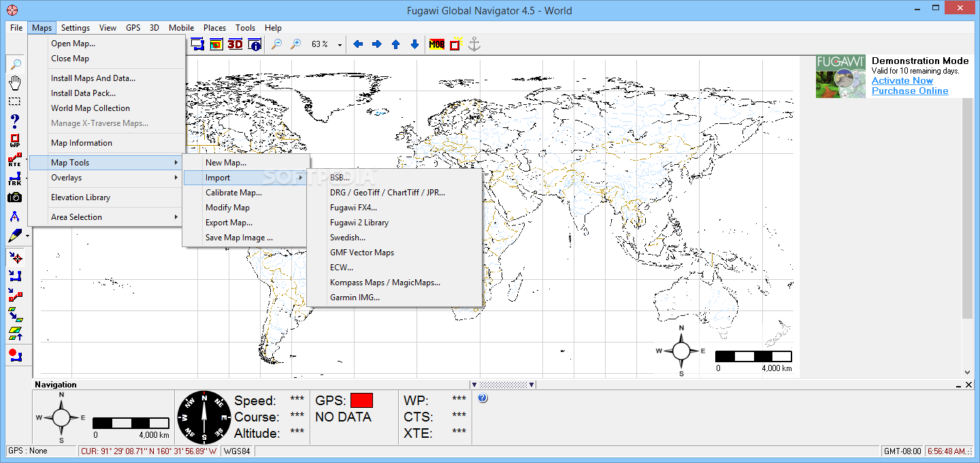Screen dimensions: 980x463
Task: Click the green map-to-map arrow icon
Action: (15, 315)
